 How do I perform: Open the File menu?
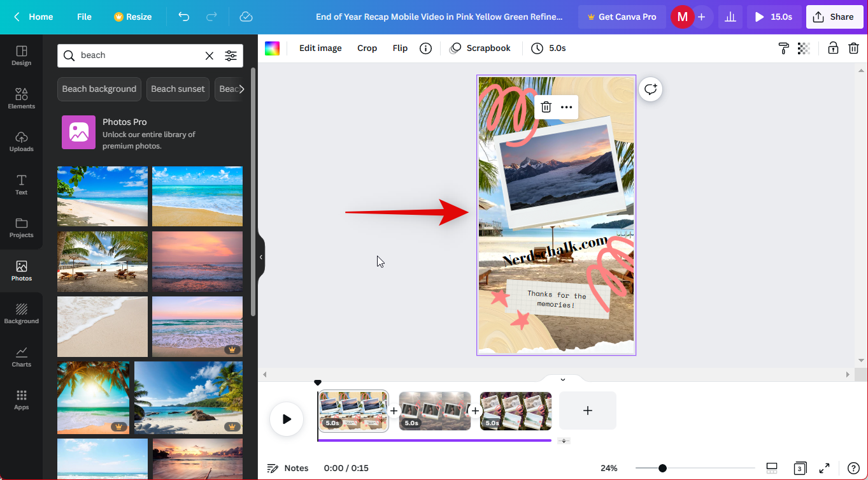[x=84, y=17]
